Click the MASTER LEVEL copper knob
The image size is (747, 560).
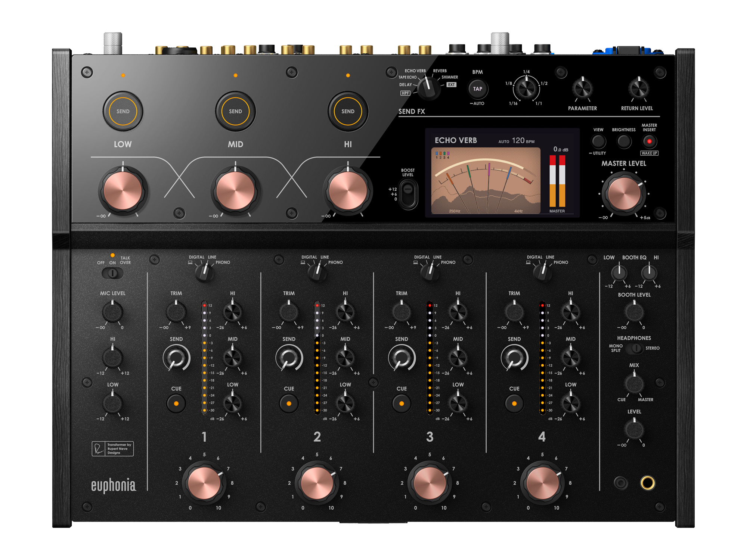click(623, 194)
